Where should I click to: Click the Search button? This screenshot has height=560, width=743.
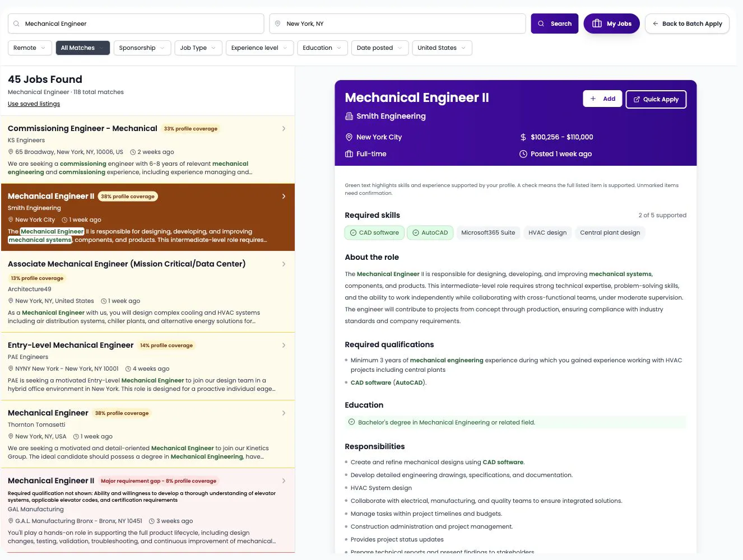(x=555, y=24)
